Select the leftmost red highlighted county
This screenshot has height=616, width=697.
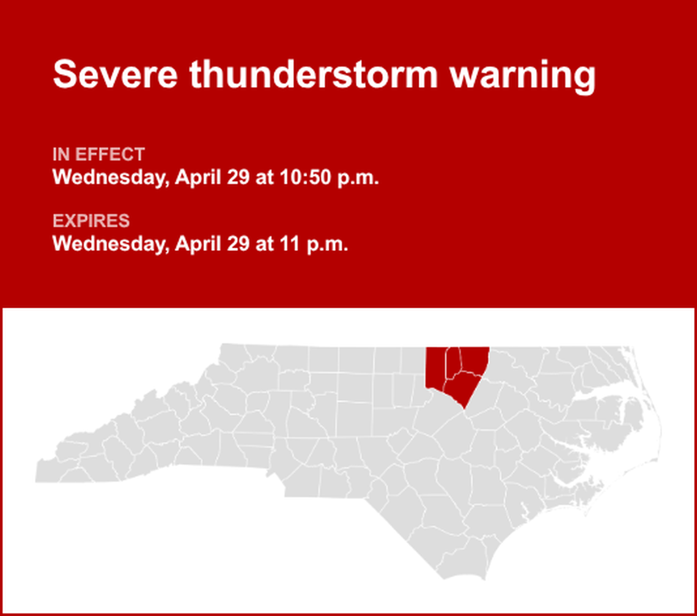click(x=435, y=367)
